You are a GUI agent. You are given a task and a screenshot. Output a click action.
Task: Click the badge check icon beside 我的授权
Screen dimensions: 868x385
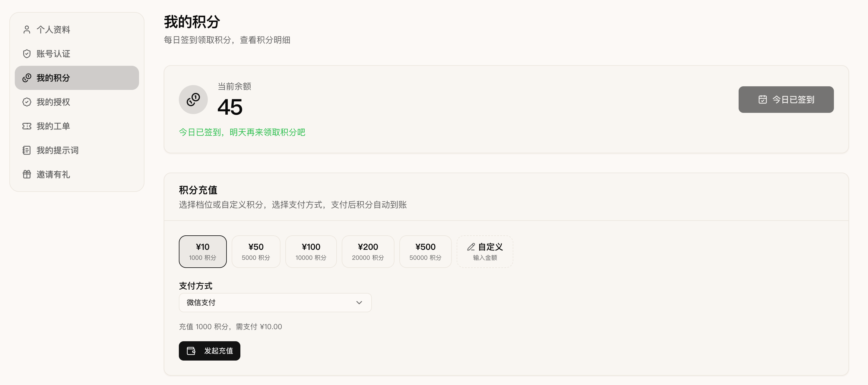[27, 102]
